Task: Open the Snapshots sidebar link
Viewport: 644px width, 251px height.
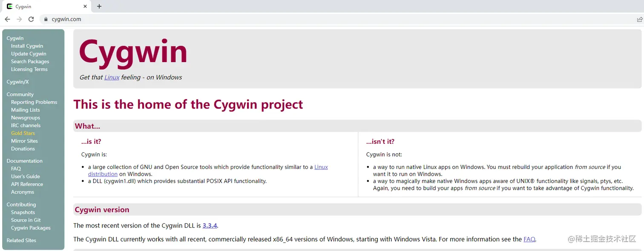Action: tap(23, 212)
